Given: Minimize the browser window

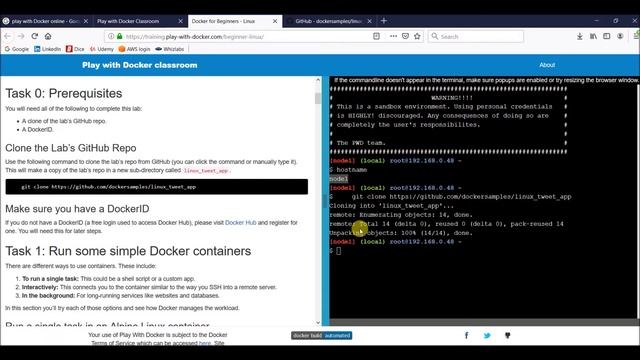Looking at the screenshot, I should (x=596, y=20).
